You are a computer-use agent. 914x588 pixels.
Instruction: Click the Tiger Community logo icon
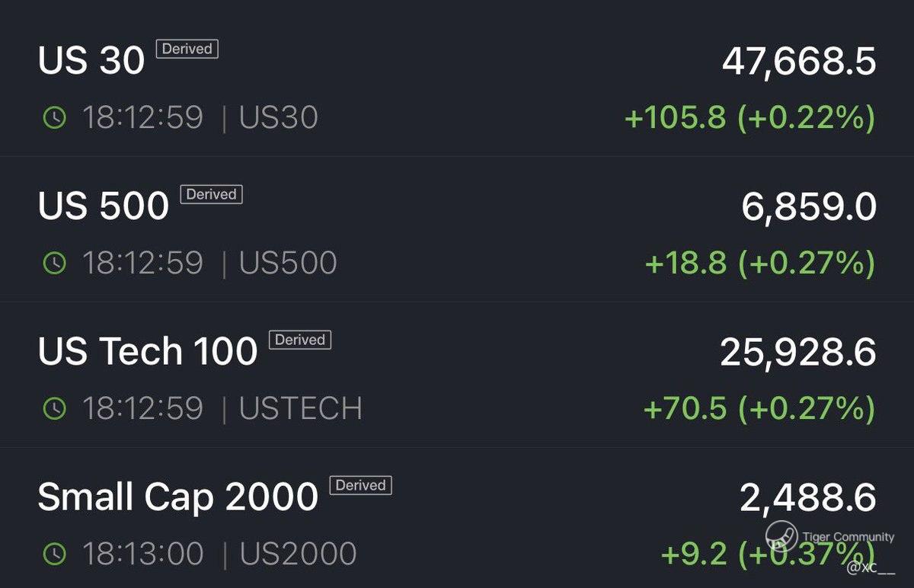[x=781, y=536]
